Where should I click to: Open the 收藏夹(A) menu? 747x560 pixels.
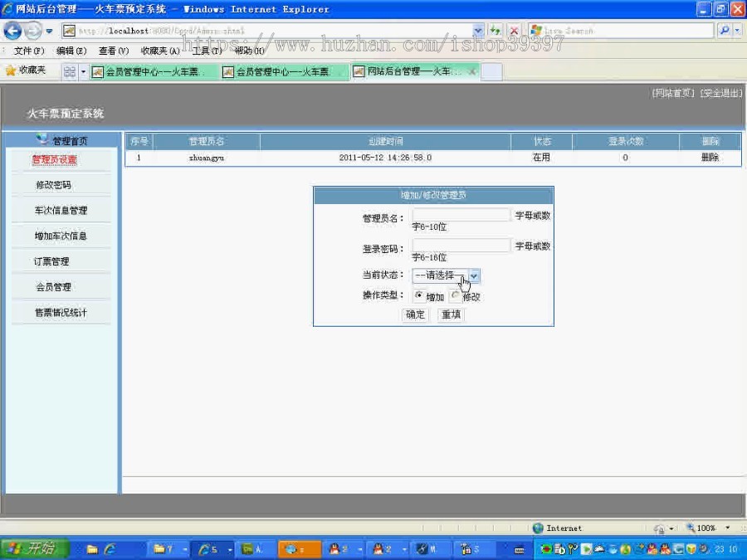coord(160,51)
